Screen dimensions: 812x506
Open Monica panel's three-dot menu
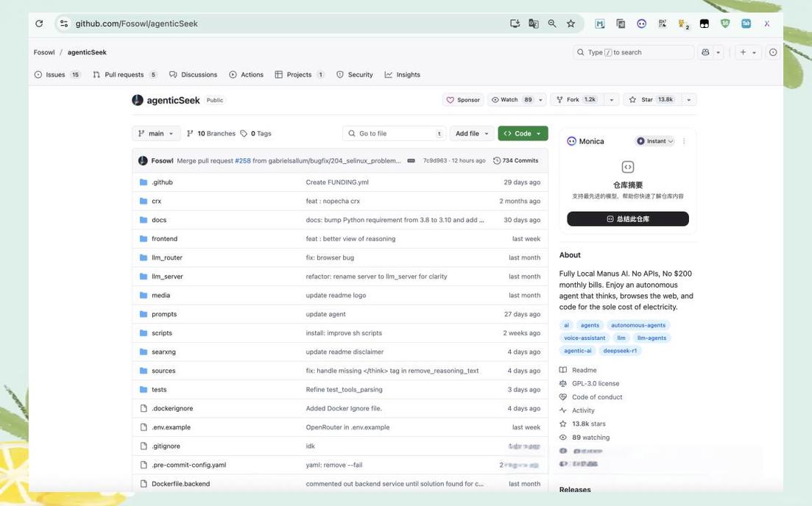tap(684, 141)
